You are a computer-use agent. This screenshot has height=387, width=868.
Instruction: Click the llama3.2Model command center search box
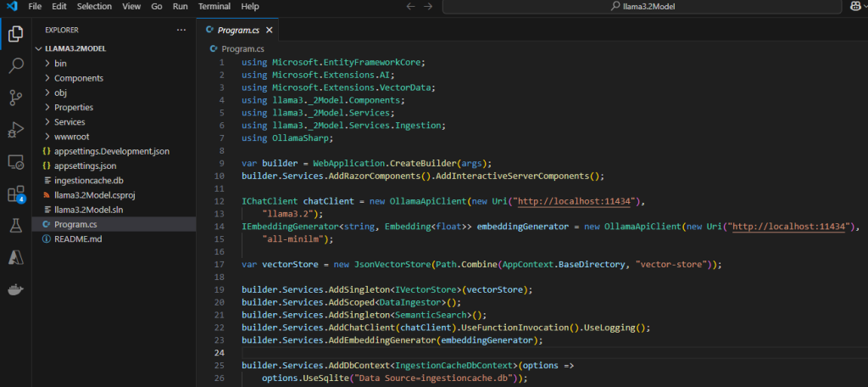[x=643, y=7]
